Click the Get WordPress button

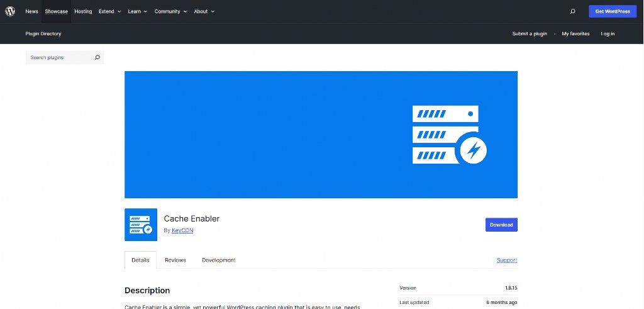[613, 11]
